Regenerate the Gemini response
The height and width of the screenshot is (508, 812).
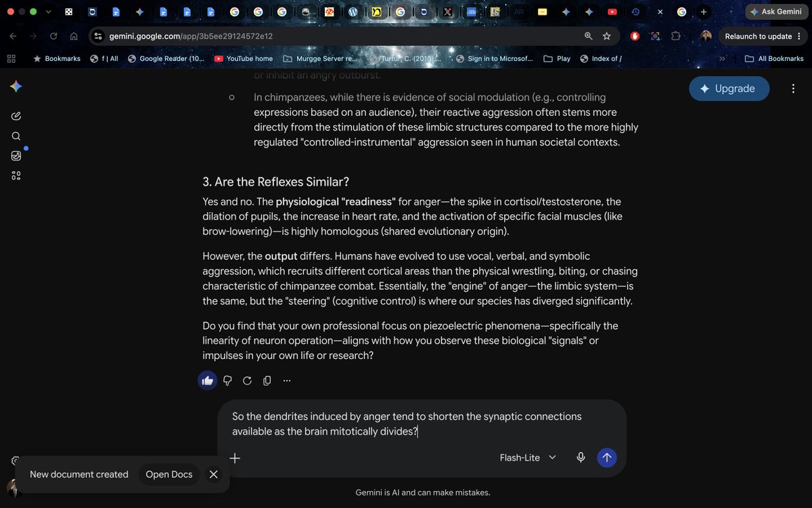coord(247,381)
